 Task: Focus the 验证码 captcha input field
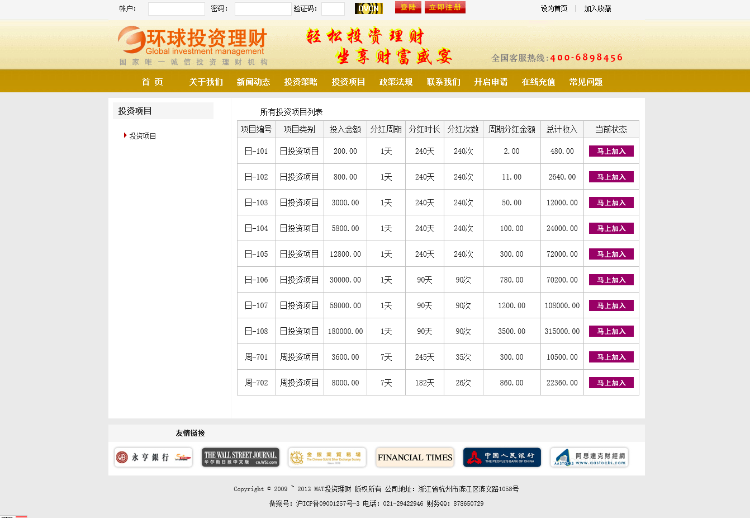click(x=333, y=9)
